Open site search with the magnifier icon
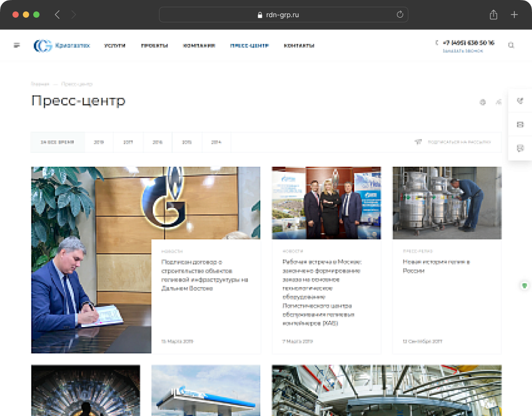This screenshot has height=416, width=532. [x=511, y=45]
